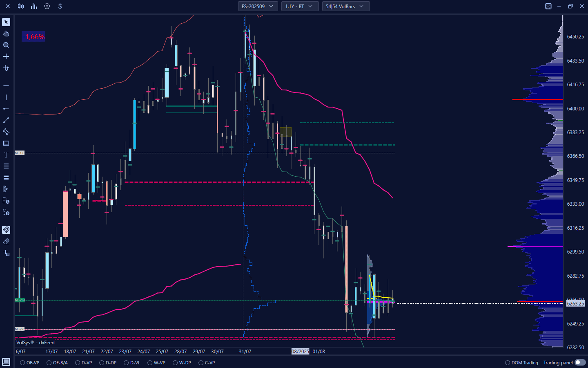The height and width of the screenshot is (368, 588).
Task: Click the 08/2025 date marker on time axis
Action: [x=300, y=351]
